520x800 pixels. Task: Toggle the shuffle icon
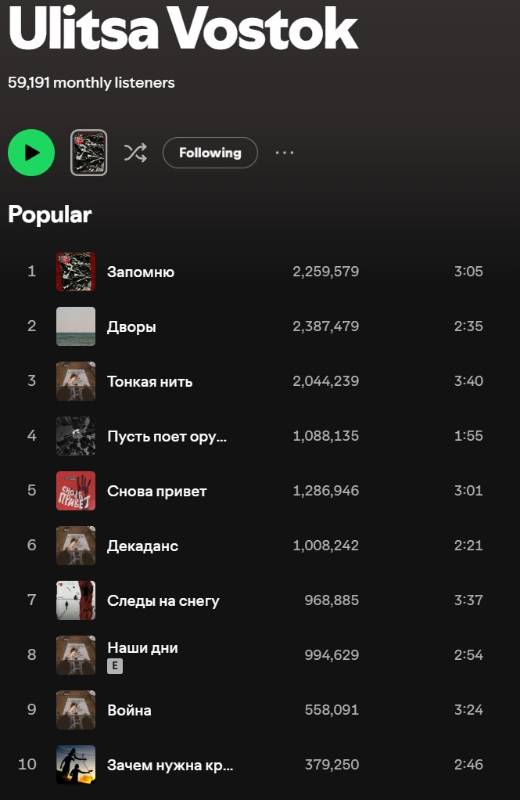(x=135, y=153)
